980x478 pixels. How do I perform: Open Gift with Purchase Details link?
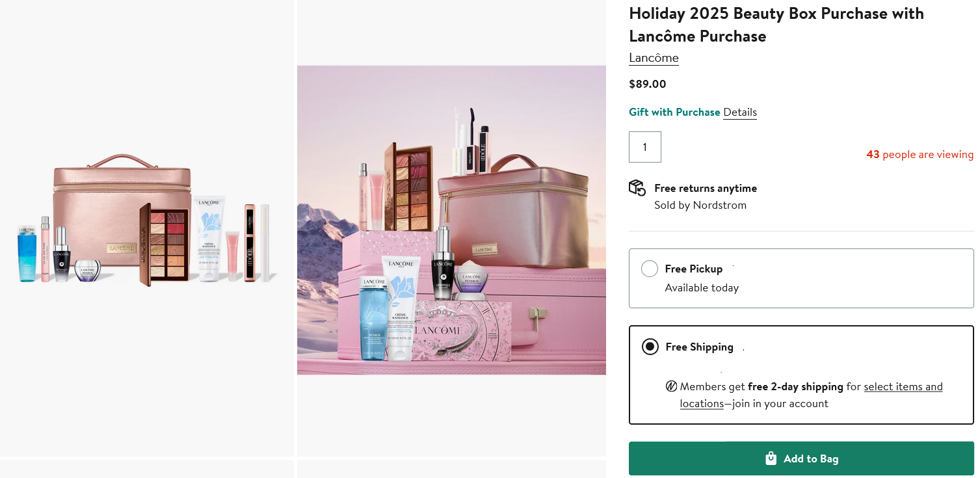click(740, 112)
